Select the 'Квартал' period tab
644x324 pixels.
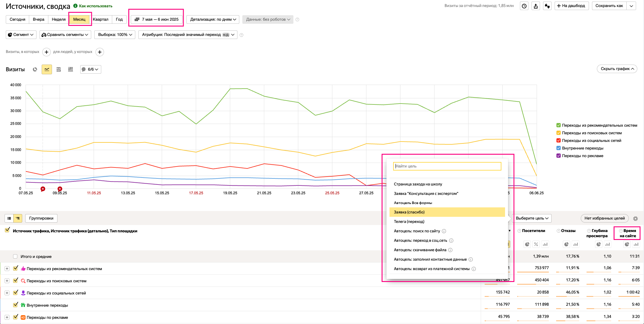(x=101, y=19)
